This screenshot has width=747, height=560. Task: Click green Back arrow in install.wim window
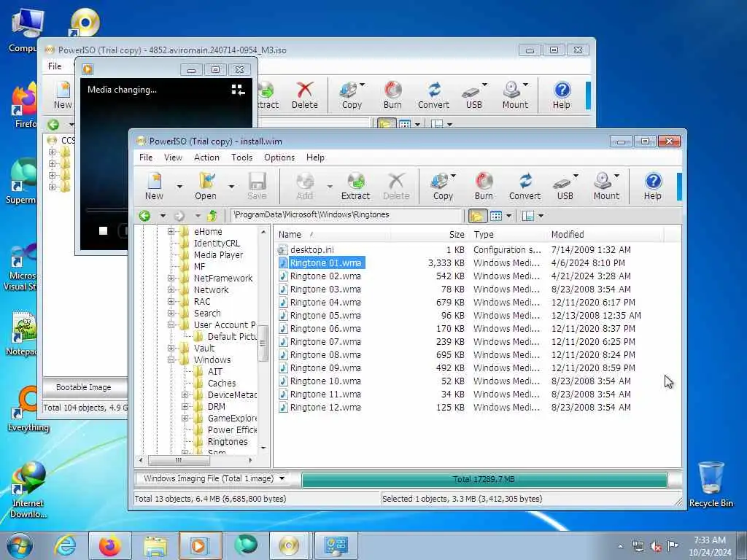pyautogui.click(x=145, y=216)
